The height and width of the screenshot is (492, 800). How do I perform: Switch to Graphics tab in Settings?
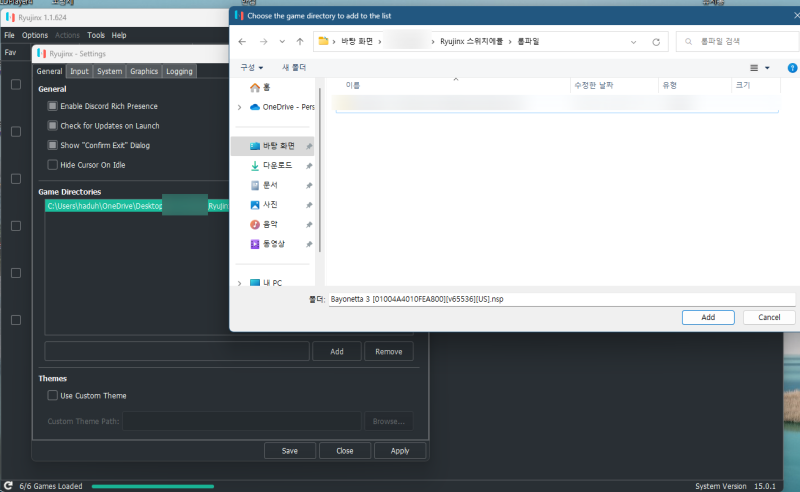tap(144, 71)
